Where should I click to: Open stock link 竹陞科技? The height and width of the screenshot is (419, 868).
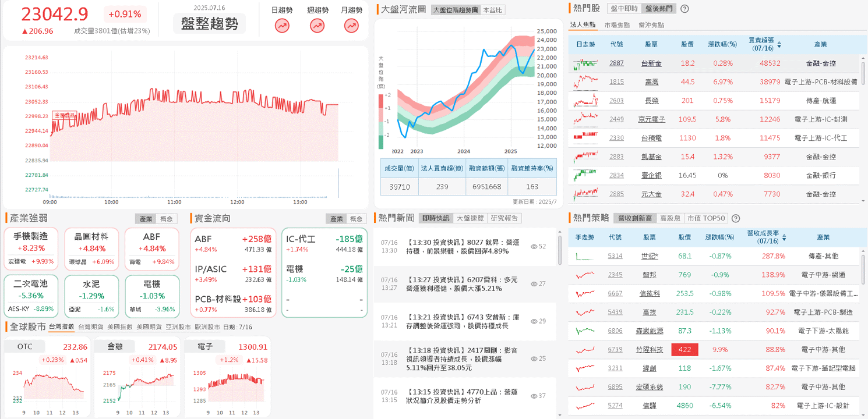(649, 350)
